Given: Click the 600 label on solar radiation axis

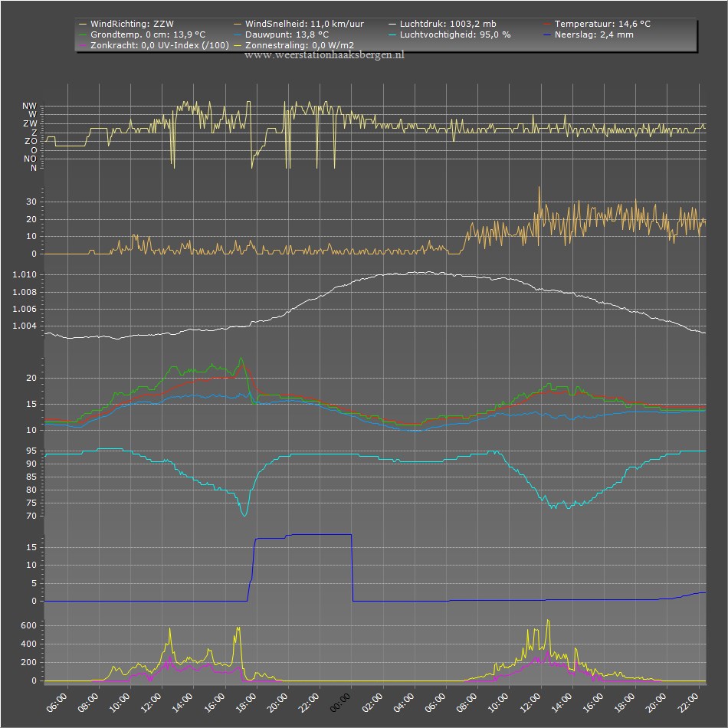Looking at the screenshot, I should tap(28, 625).
